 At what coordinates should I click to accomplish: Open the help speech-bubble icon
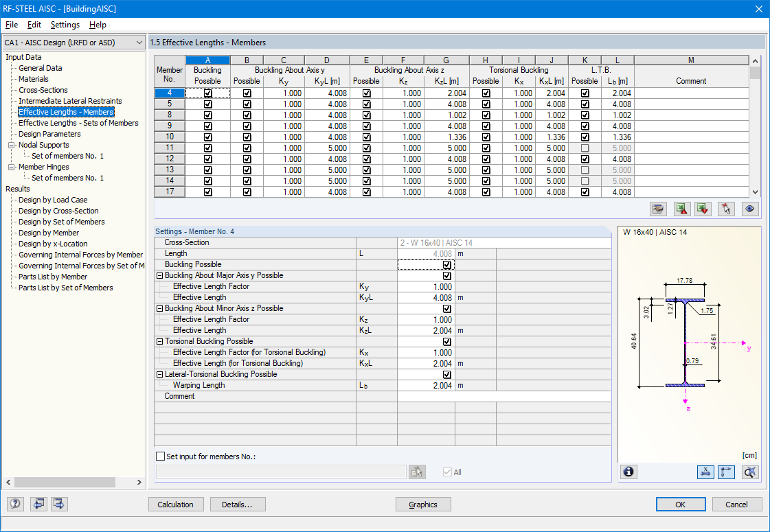[15, 504]
